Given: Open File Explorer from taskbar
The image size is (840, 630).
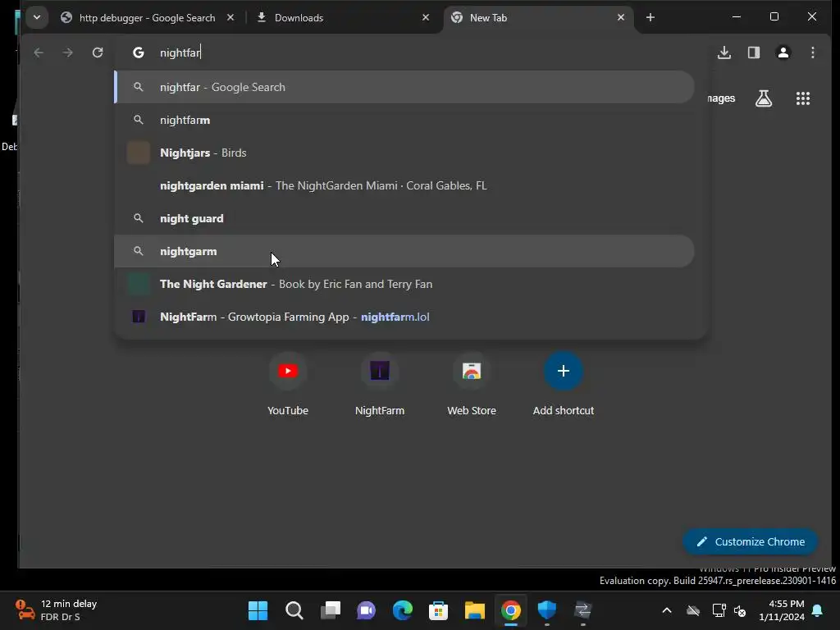Looking at the screenshot, I should pyautogui.click(x=475, y=610).
